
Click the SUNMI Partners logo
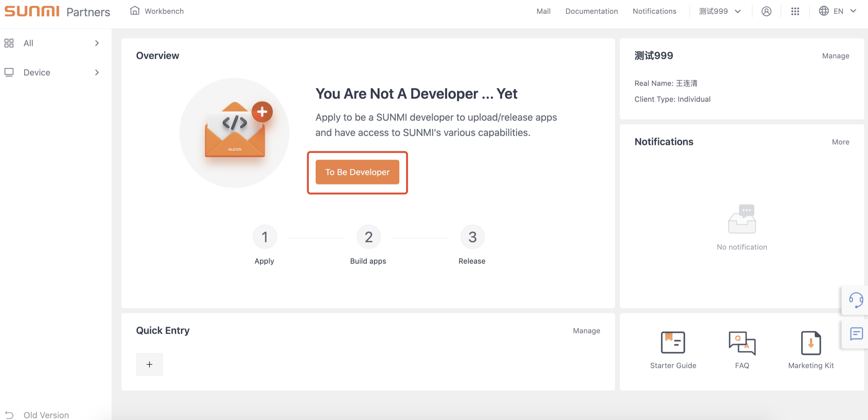point(57,11)
